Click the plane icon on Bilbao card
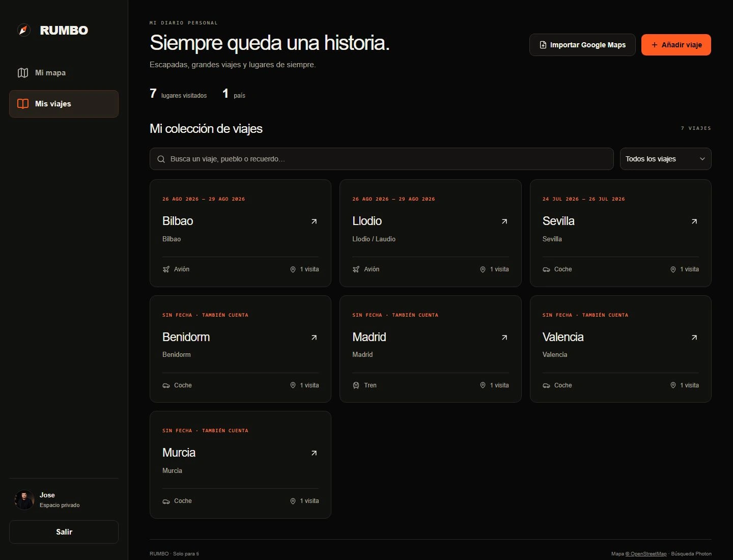The width and height of the screenshot is (733, 560). (166, 269)
